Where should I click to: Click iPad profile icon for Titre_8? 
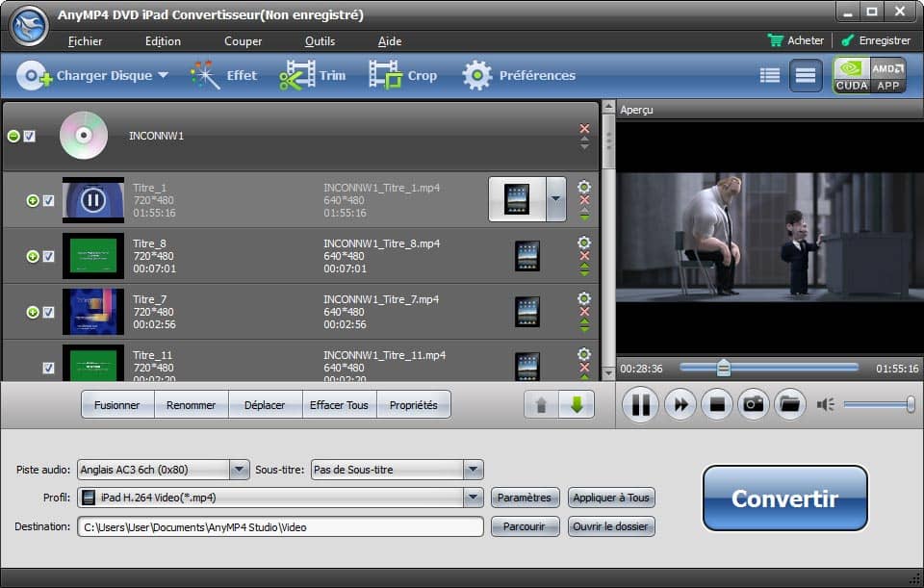tap(526, 256)
